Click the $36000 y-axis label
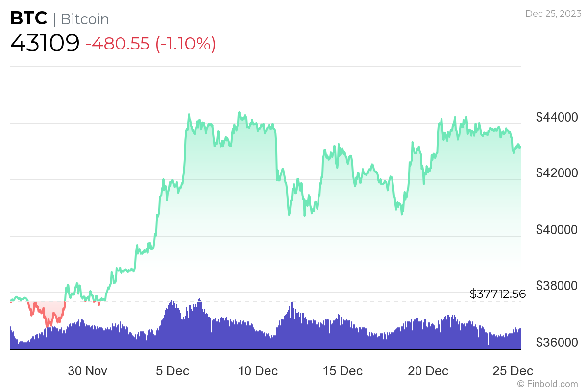 point(557,342)
